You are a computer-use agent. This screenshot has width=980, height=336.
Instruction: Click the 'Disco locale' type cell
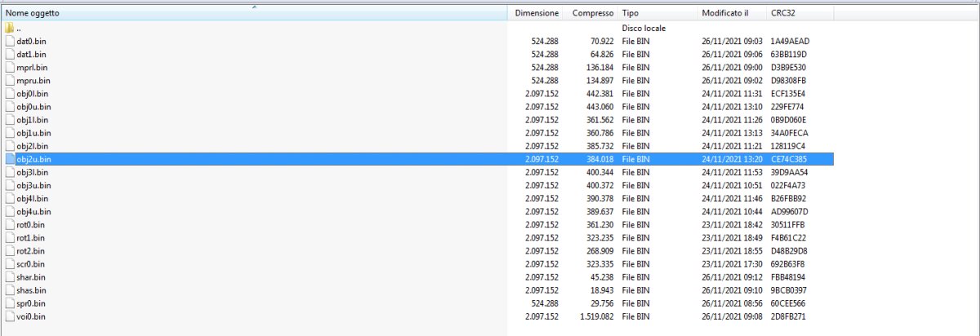644,28
